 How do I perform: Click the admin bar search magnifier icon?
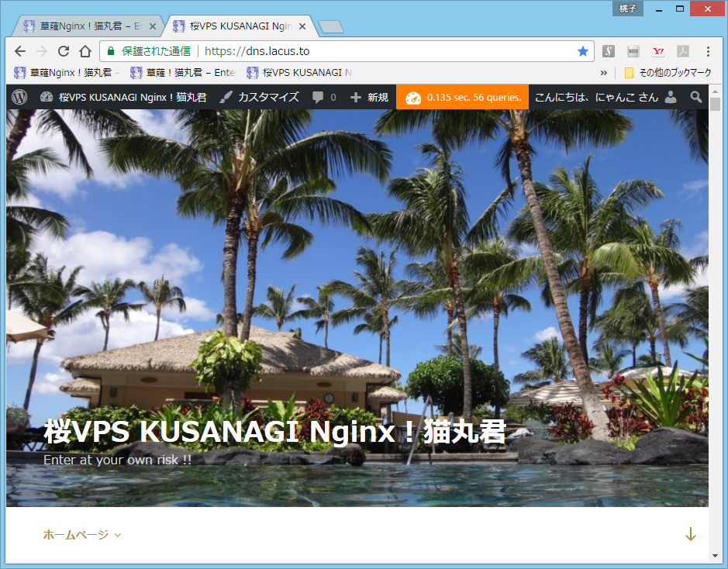(695, 98)
